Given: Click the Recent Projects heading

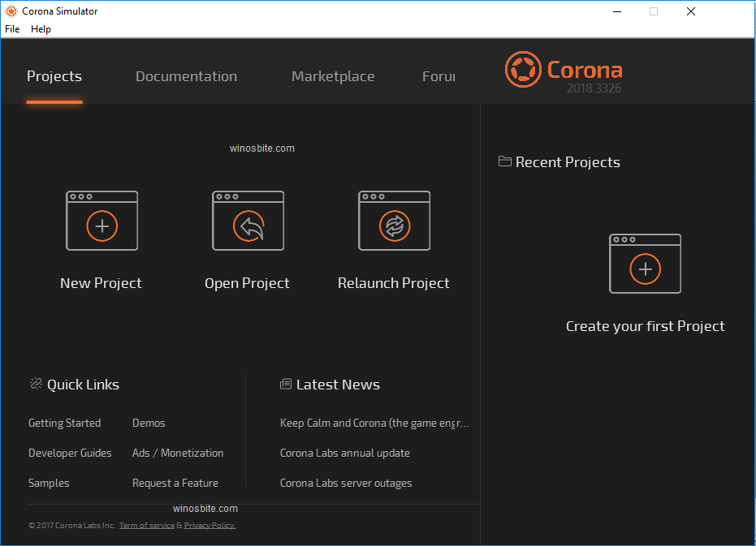Looking at the screenshot, I should click(568, 162).
